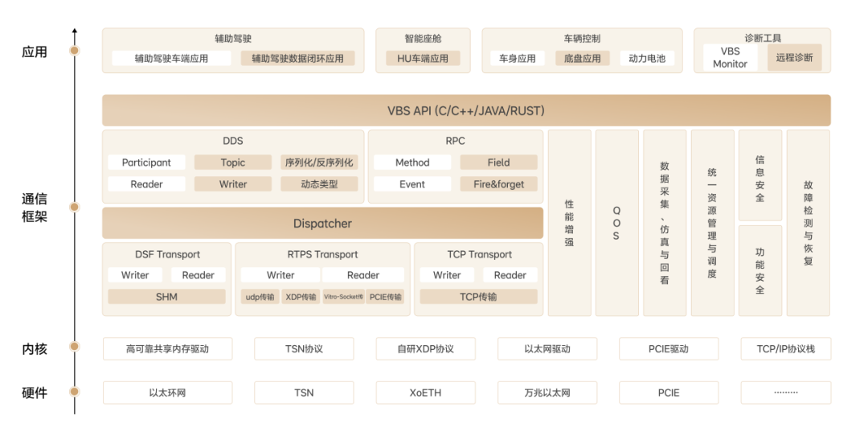This screenshot has width=868, height=432.
Task: Select the 高可靠共享内存驱动 box
Action: coord(167,349)
